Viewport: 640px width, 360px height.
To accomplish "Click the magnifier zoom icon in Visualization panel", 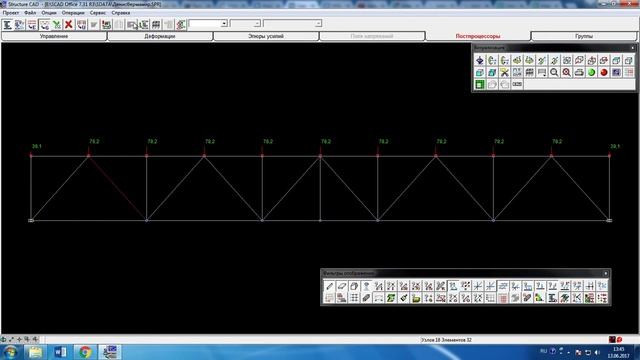I will pyautogui.click(x=554, y=73).
